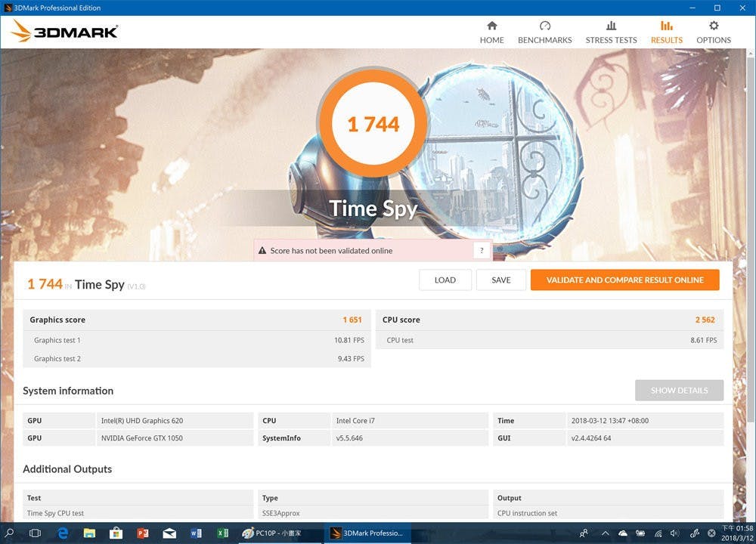Click the System information heading
Viewport: 756px width, 544px height.
pos(68,391)
